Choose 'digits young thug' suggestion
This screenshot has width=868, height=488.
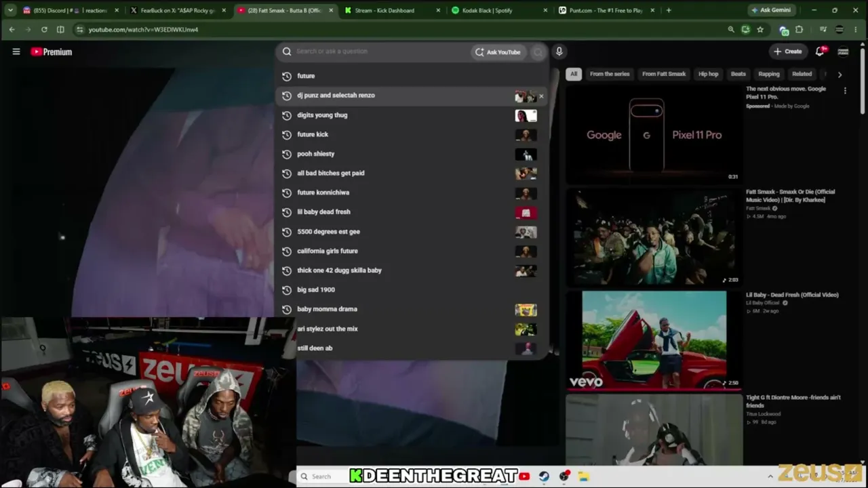click(x=412, y=115)
